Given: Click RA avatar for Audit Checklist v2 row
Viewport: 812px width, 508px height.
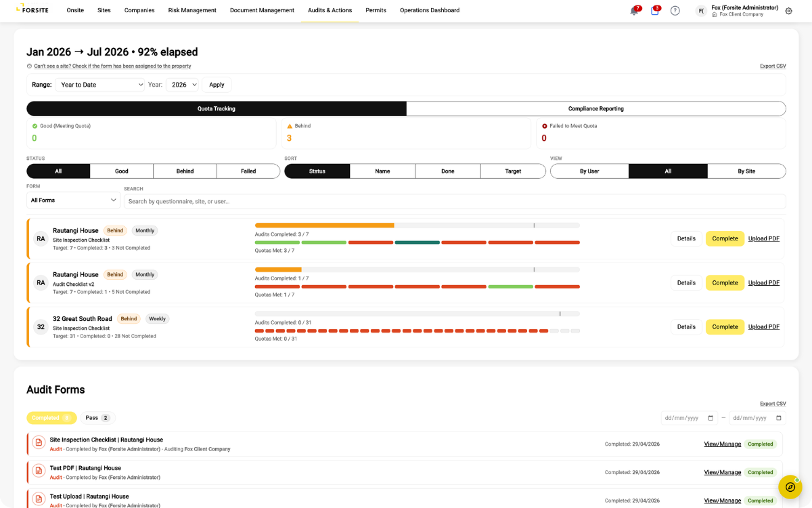Looking at the screenshot, I should click(x=41, y=282).
